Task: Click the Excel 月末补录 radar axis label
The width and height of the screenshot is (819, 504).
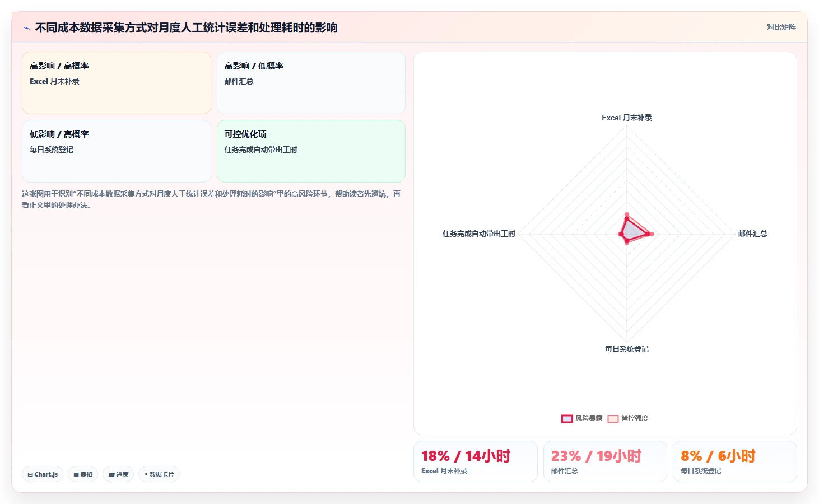Action: (627, 118)
